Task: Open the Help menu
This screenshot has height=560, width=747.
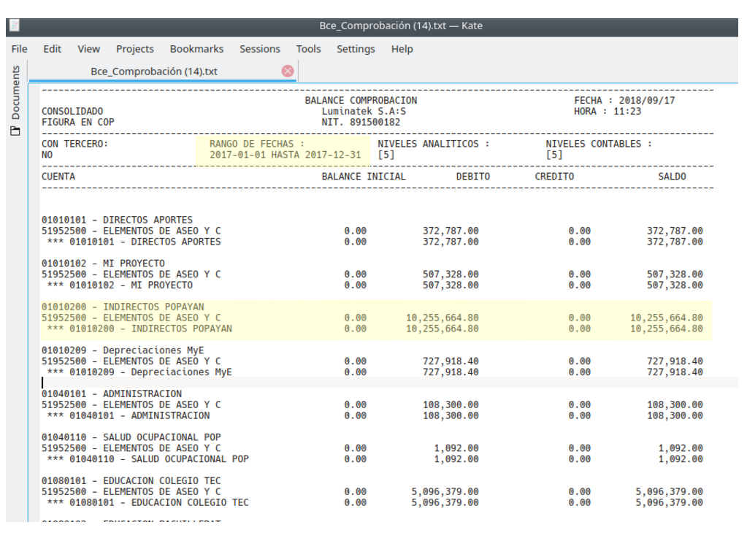Action: click(402, 49)
